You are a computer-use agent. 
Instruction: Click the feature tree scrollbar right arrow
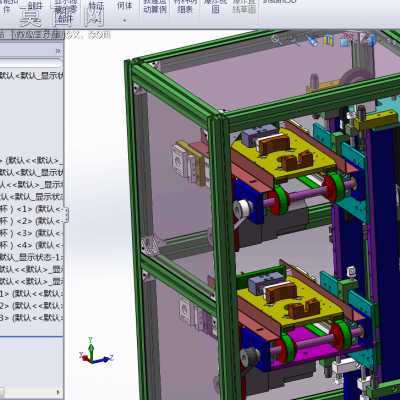[59, 392]
